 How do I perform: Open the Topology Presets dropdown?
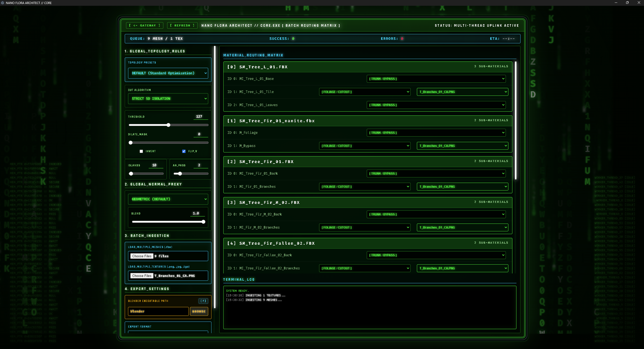tap(168, 73)
